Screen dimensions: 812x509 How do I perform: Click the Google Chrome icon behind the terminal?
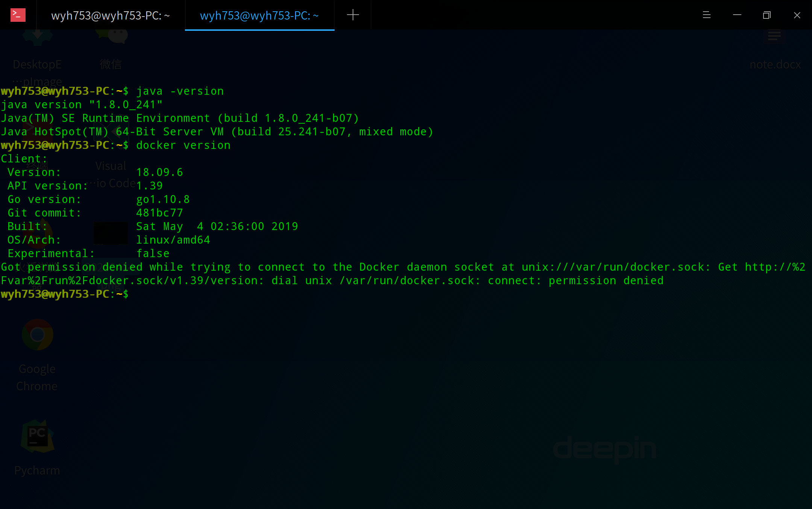[37, 335]
